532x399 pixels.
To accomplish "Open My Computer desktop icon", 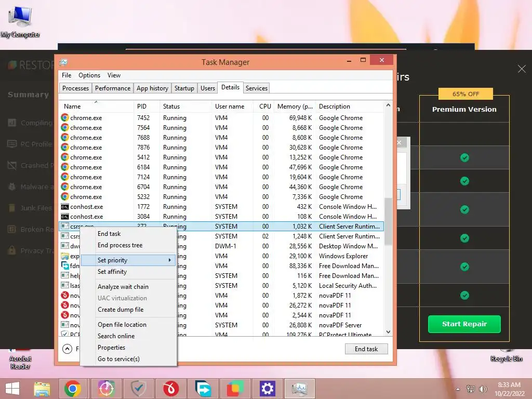I will point(20,21).
